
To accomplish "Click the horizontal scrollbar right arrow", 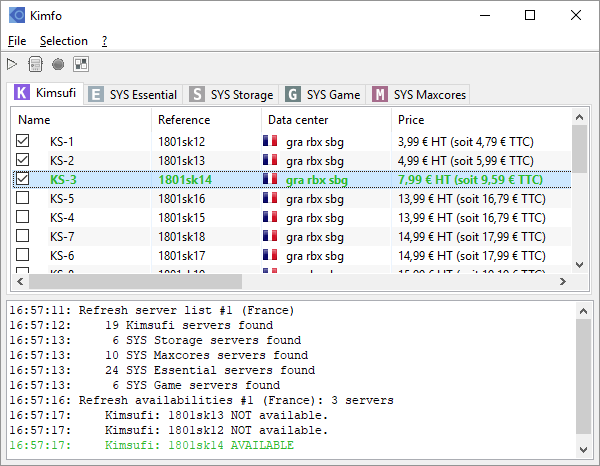I will [563, 281].
